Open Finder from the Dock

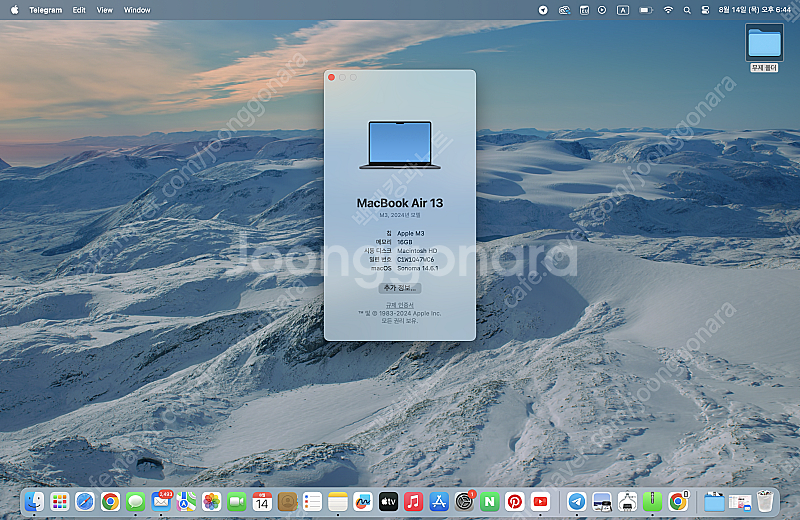(x=34, y=502)
